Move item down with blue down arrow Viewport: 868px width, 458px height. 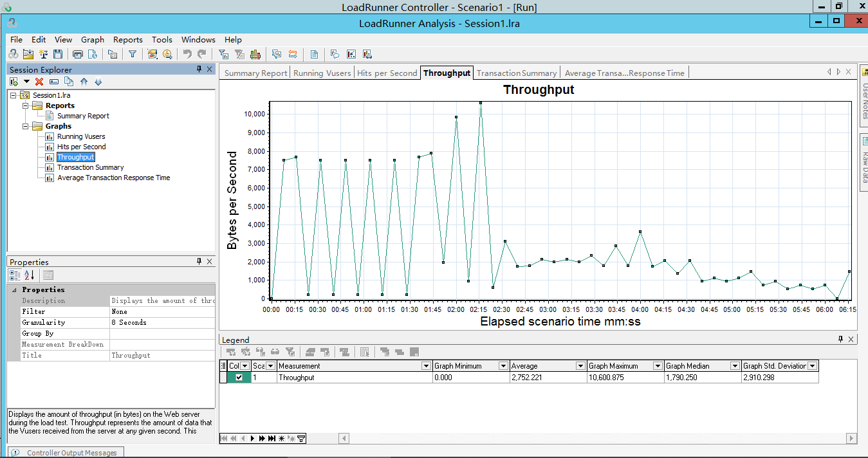[x=98, y=82]
